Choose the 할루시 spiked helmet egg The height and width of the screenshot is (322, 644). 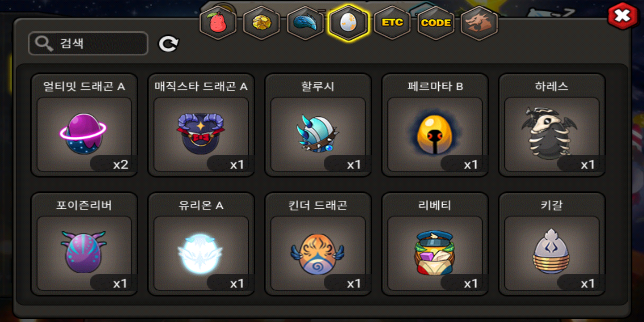(318, 125)
